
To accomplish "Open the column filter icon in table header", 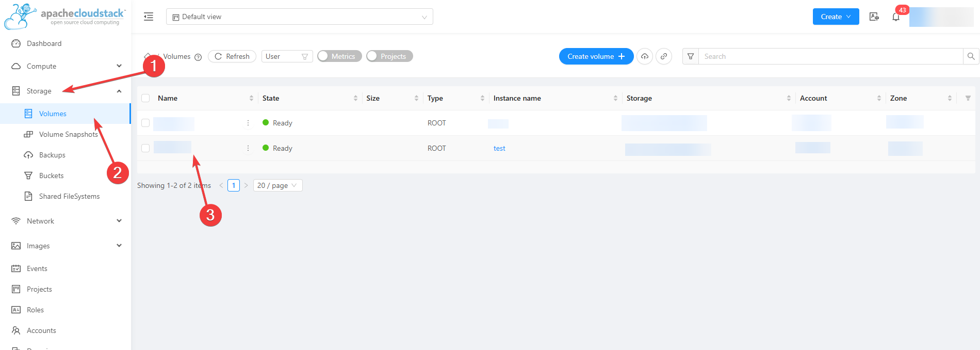I will click(x=968, y=98).
